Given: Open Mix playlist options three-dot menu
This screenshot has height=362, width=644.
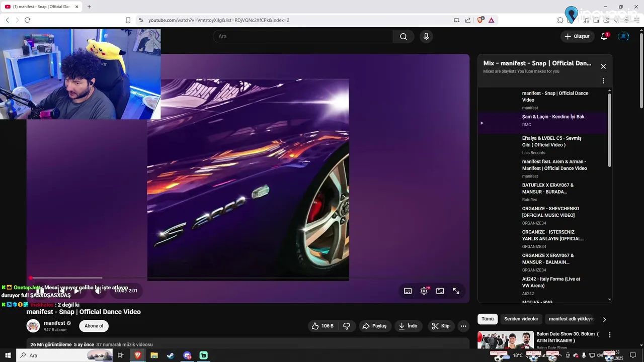Looking at the screenshot, I should click(x=603, y=81).
